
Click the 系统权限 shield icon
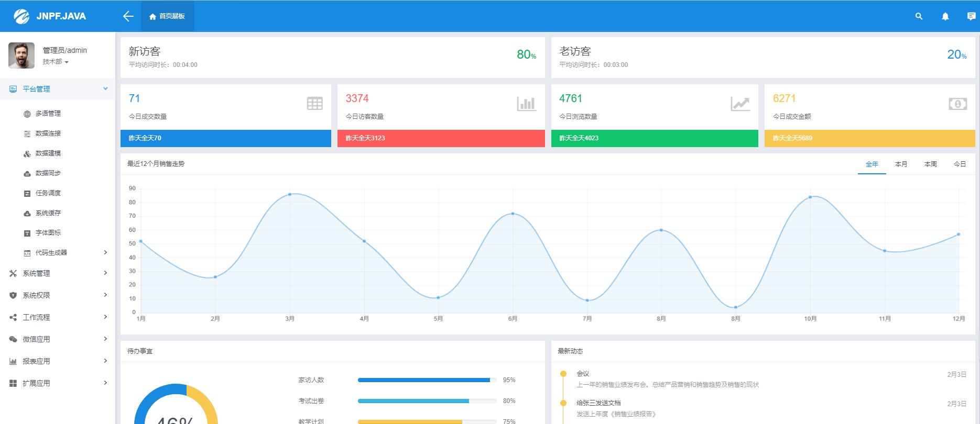point(13,295)
